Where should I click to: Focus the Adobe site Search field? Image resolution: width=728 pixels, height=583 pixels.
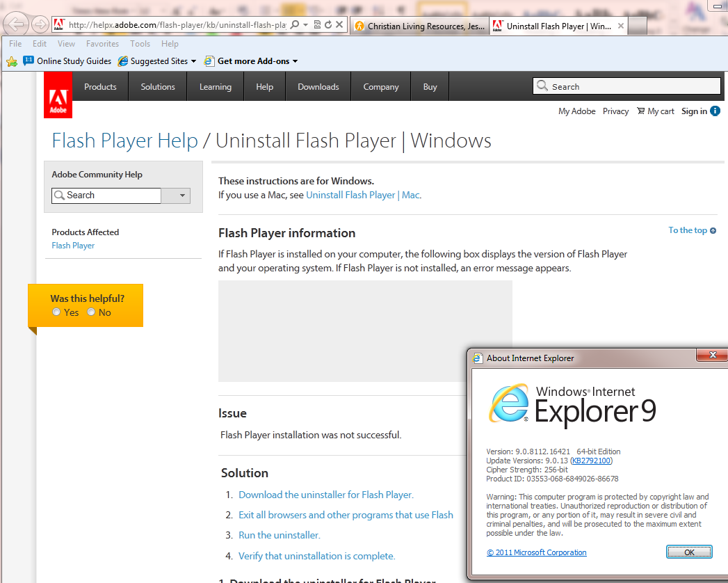click(626, 86)
